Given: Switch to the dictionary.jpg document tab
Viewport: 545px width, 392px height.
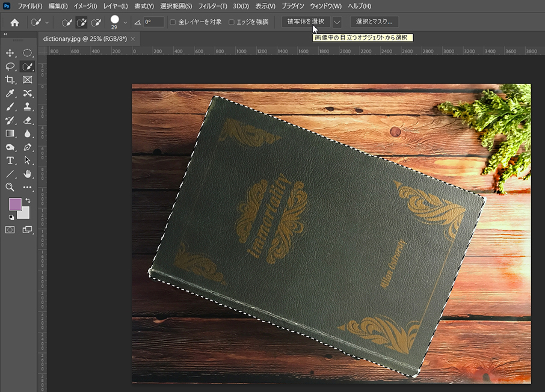Looking at the screenshot, I should tap(85, 39).
